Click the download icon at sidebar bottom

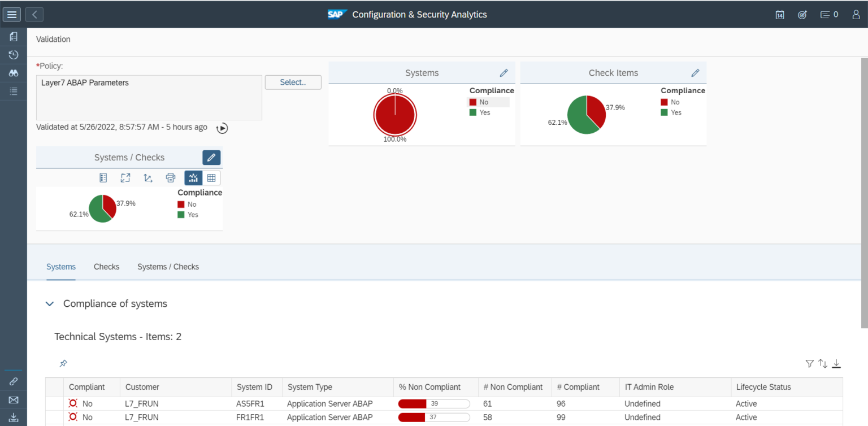pos(12,418)
